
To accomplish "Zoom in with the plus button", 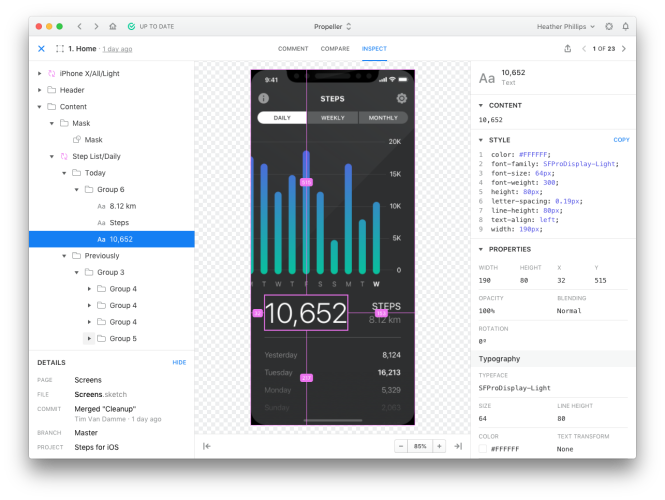I will pos(439,446).
